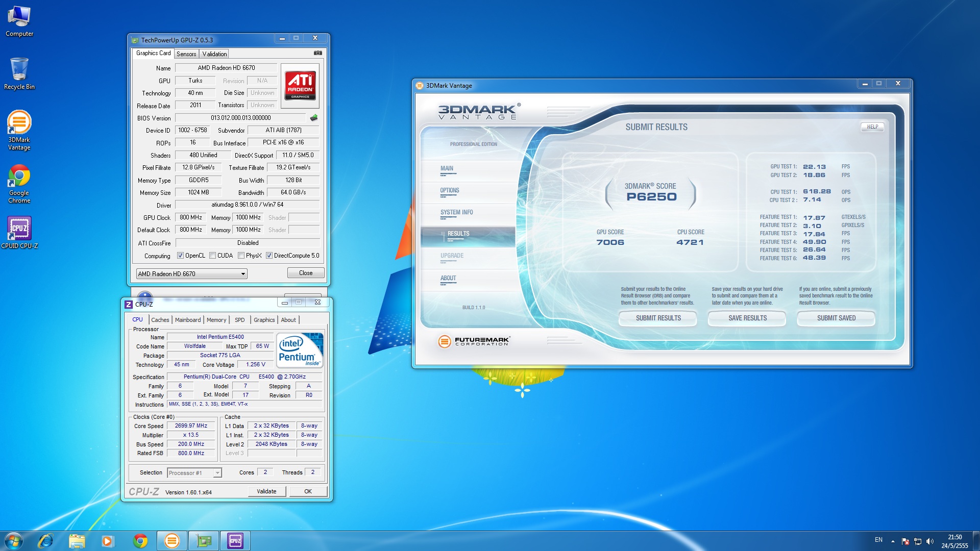This screenshot has height=551, width=980.
Task: Select SYSTEM INFO in 3DMark sidebar
Action: click(456, 212)
